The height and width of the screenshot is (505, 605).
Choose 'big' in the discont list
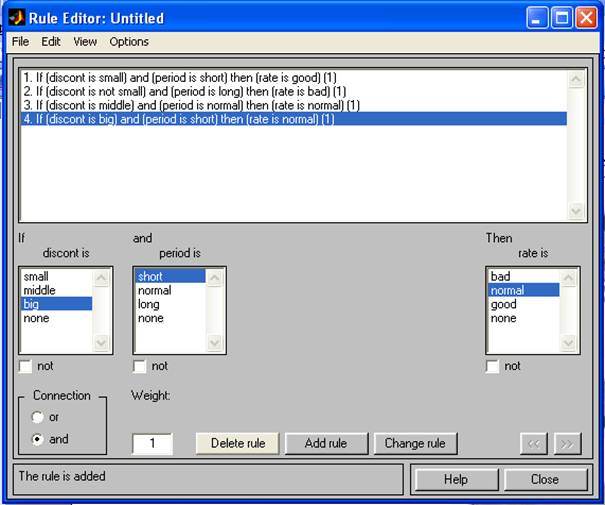coord(57,304)
